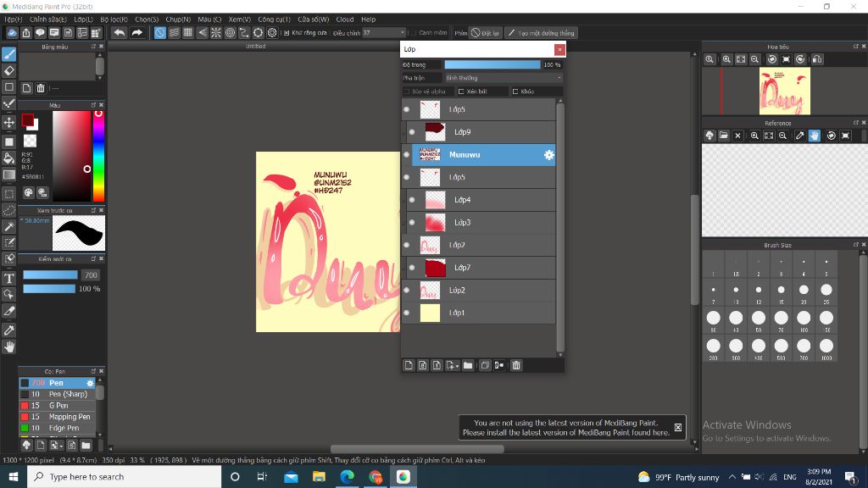This screenshot has width=868, height=488.
Task: Click the Đặt lại reset button
Action: click(x=485, y=33)
